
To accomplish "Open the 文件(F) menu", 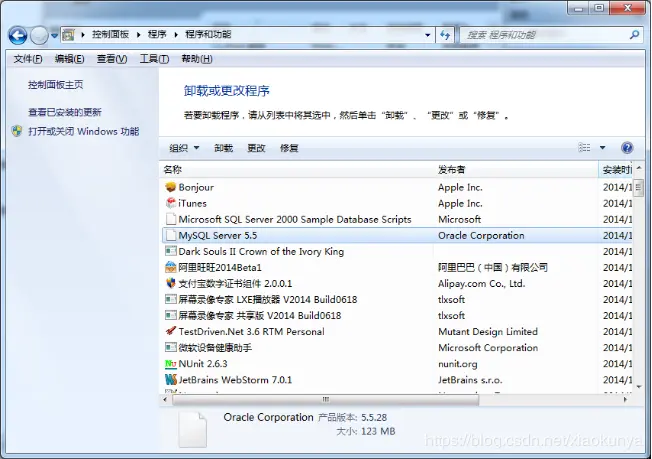I will (x=28, y=59).
